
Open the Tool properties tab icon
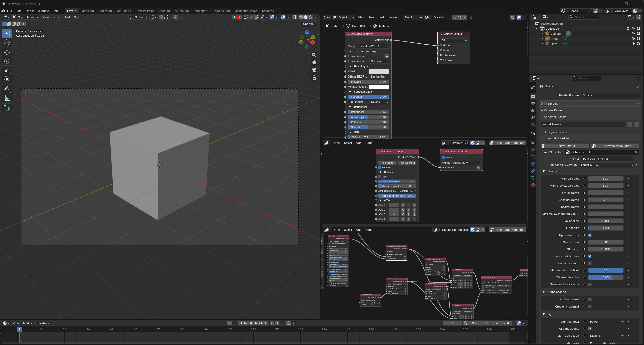[x=533, y=87]
